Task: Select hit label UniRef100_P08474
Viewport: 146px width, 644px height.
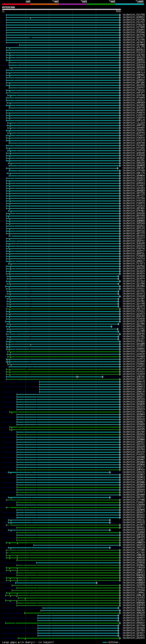Action: tap(134, 113)
